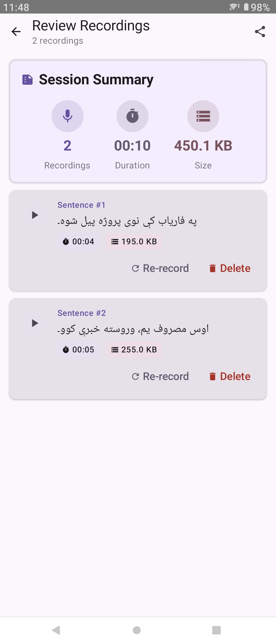This screenshot has height=644, width=276.
Task: Play the Sentence #1 recording
Action: (35, 215)
